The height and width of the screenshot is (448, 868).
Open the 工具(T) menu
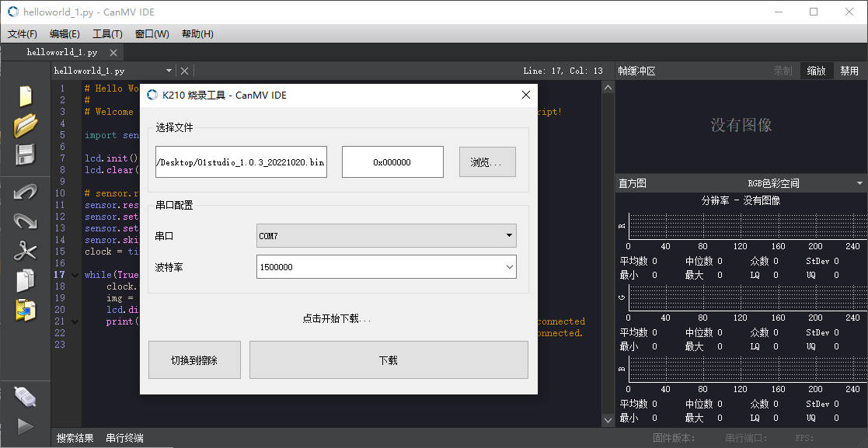click(107, 33)
